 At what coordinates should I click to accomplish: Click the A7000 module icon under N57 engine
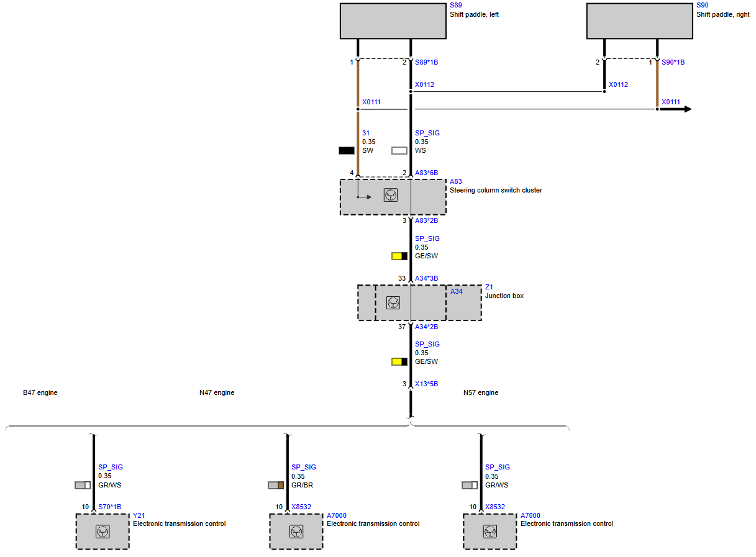490,532
